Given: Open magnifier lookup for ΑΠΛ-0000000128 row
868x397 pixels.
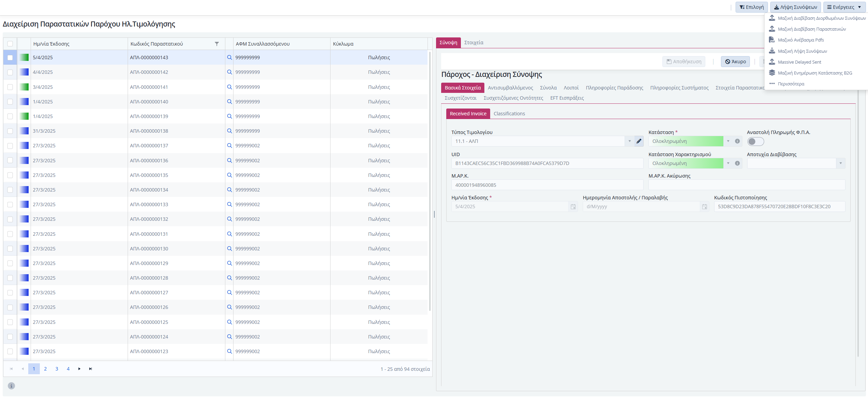Looking at the screenshot, I should pyautogui.click(x=229, y=278).
